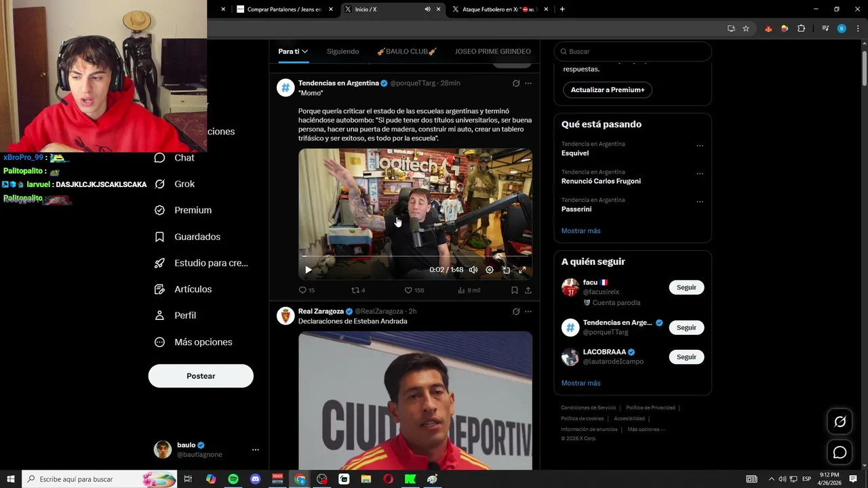Open more options for the Esquivel trend
This screenshot has height=488, width=868.
[700, 146]
